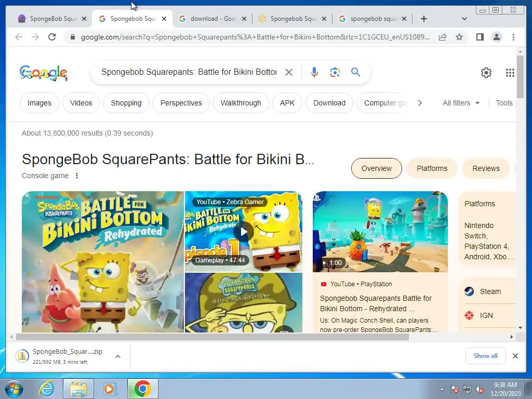Clear the Google search box

click(289, 72)
